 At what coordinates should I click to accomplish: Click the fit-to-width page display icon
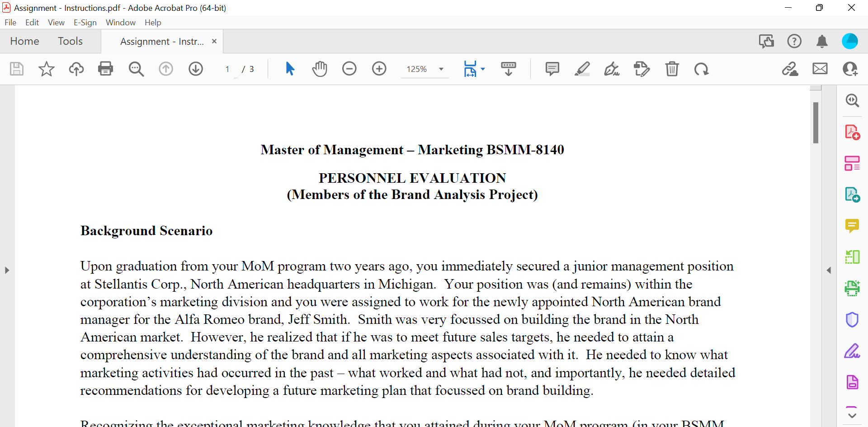click(x=470, y=69)
